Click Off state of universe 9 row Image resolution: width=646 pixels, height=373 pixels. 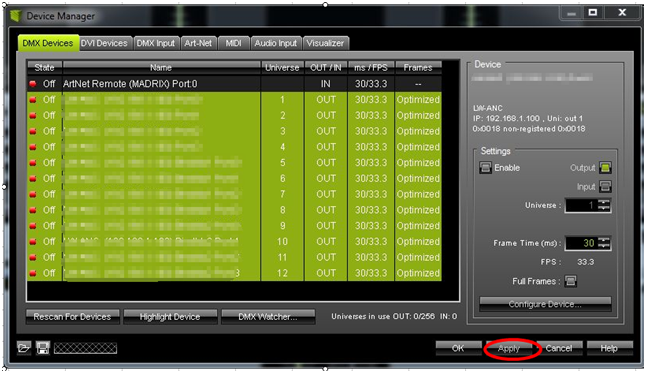click(49, 226)
